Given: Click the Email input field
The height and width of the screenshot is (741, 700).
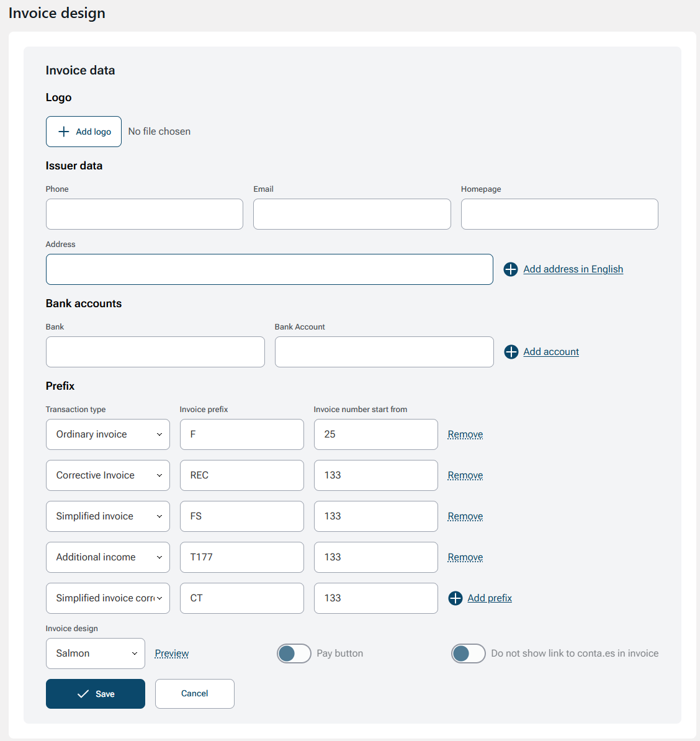Looking at the screenshot, I should 351,213.
